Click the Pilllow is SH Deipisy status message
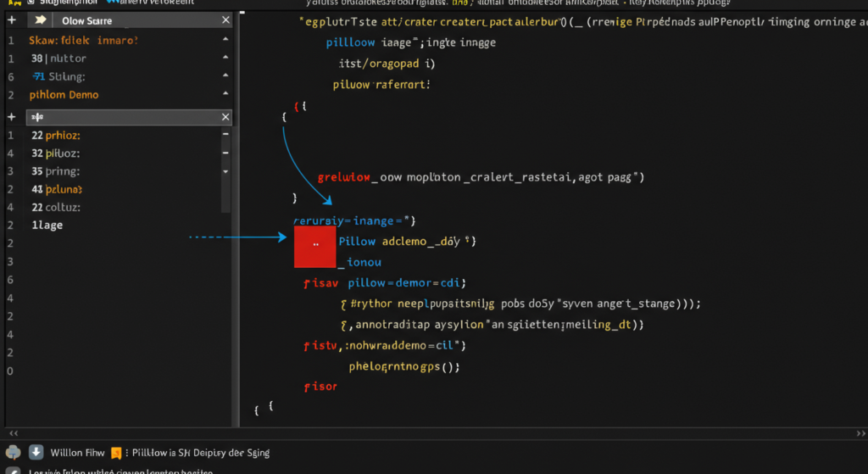The image size is (868, 474). pos(200,453)
